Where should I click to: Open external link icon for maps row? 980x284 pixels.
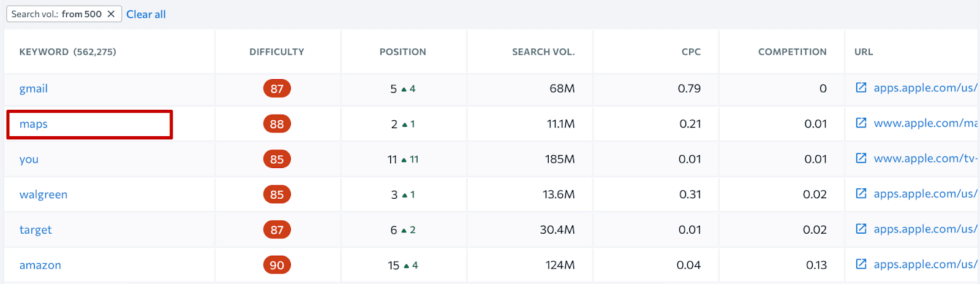point(861,123)
